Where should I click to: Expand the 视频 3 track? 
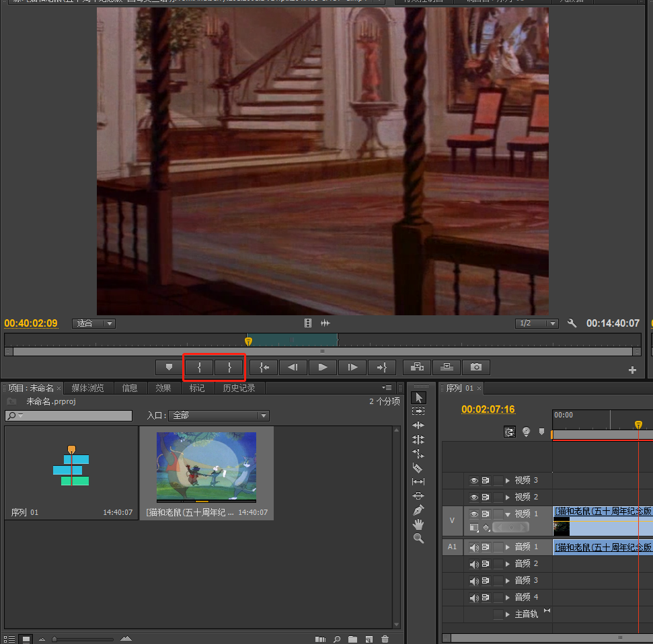pyautogui.click(x=508, y=481)
